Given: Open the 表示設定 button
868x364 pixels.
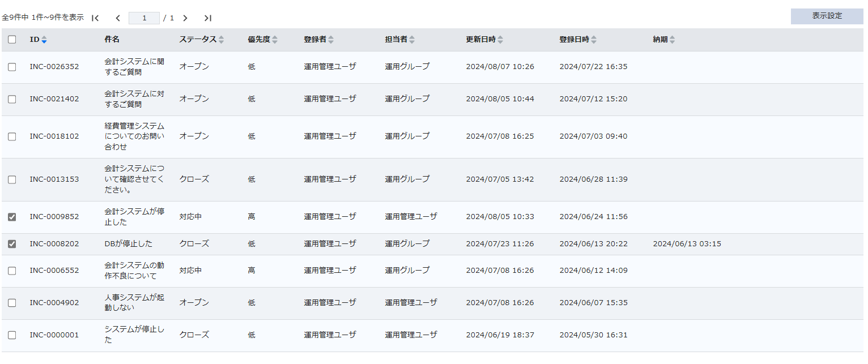Looking at the screenshot, I should [827, 16].
